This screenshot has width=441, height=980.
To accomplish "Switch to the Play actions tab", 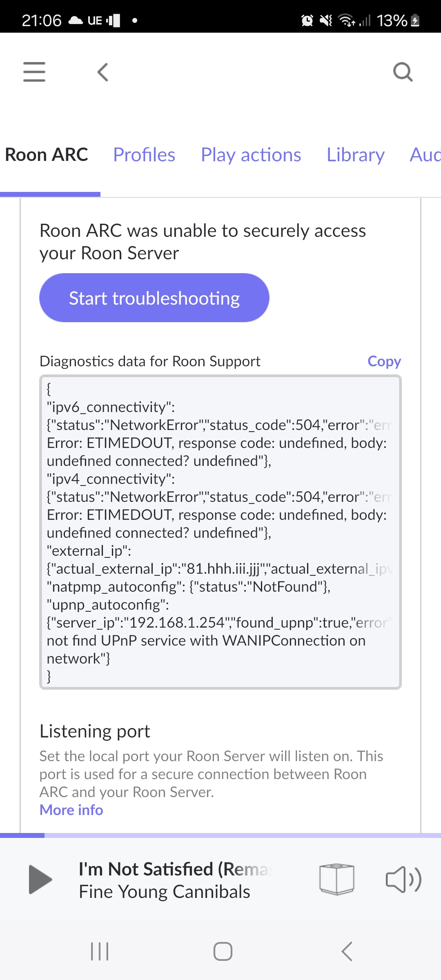I will point(251,155).
